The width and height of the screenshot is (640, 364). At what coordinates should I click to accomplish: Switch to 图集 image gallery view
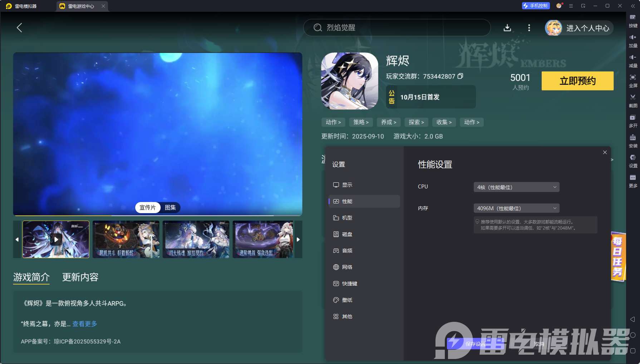pyautogui.click(x=171, y=207)
